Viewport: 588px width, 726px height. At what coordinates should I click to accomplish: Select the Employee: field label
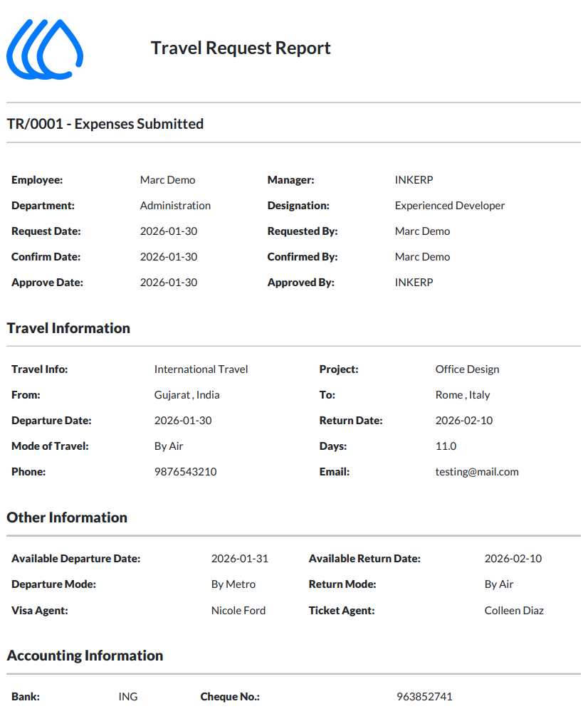pyautogui.click(x=37, y=180)
